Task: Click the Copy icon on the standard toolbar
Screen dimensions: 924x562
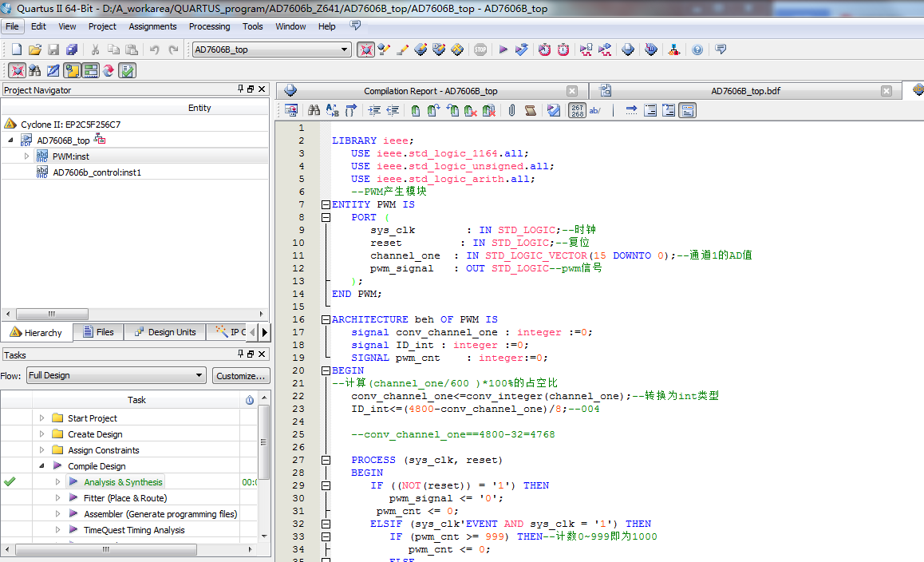Action: click(112, 49)
